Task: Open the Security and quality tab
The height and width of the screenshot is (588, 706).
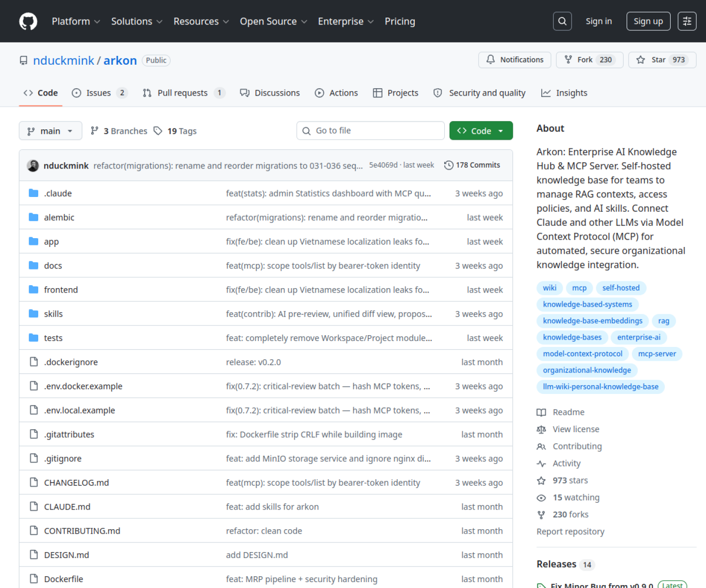Action: tap(479, 93)
